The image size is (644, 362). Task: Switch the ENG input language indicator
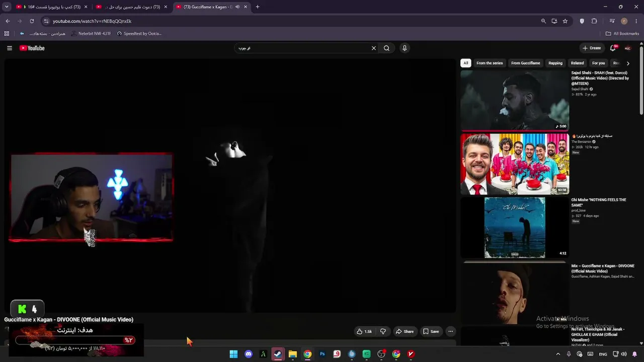tap(603, 354)
